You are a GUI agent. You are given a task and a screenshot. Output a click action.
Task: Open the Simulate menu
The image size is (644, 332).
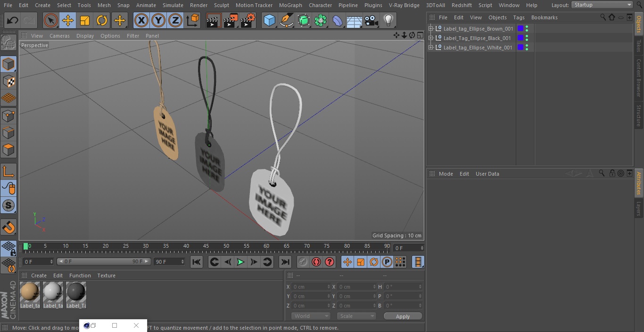[173, 5]
